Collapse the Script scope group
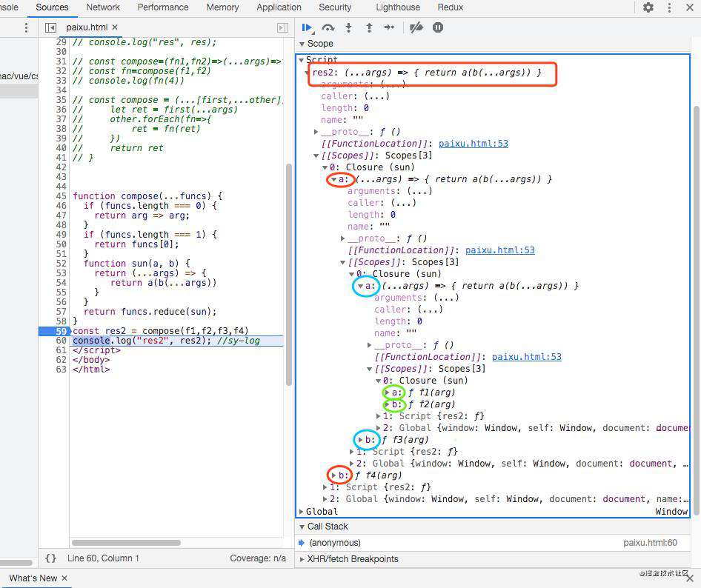 pos(302,60)
